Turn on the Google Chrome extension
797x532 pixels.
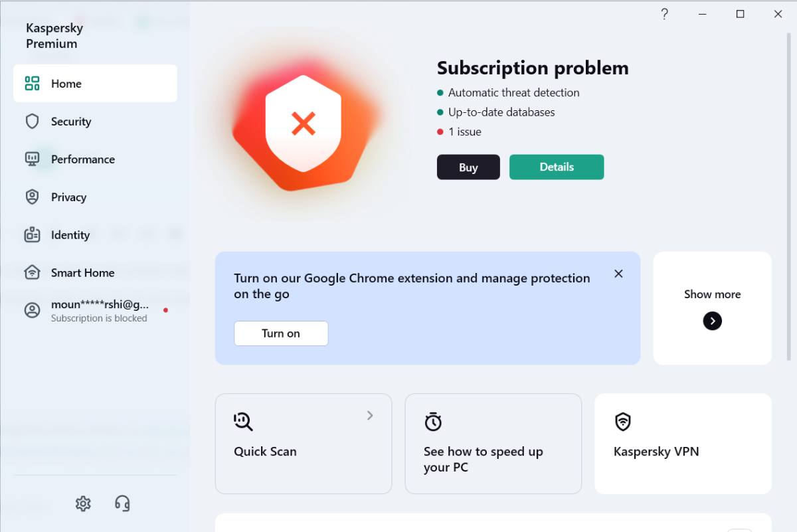click(x=281, y=333)
